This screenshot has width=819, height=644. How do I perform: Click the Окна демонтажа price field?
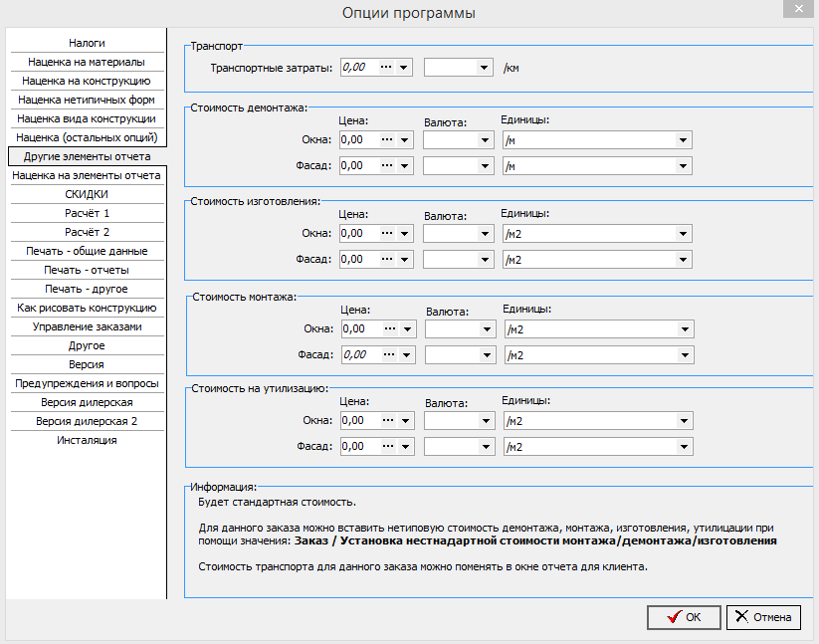(x=359, y=140)
